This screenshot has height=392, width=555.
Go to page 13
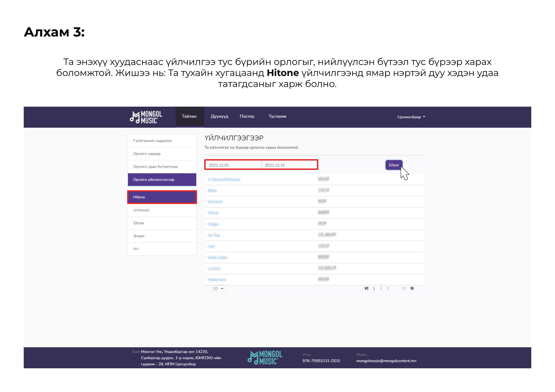click(x=403, y=288)
